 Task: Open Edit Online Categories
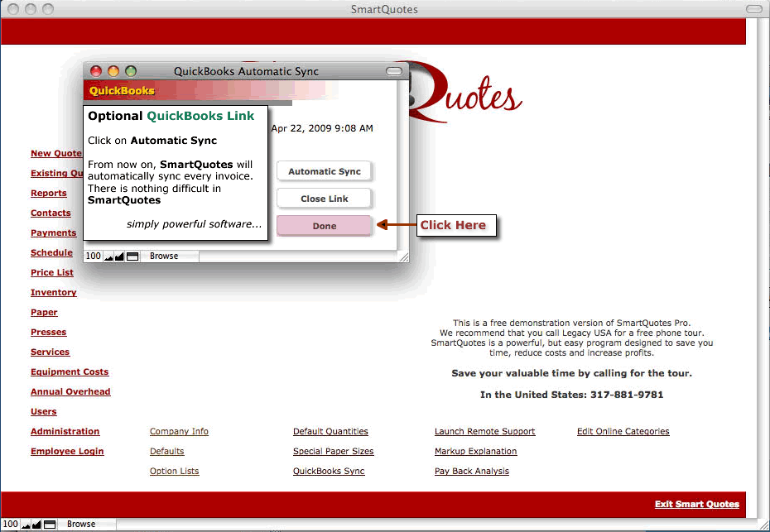point(623,431)
